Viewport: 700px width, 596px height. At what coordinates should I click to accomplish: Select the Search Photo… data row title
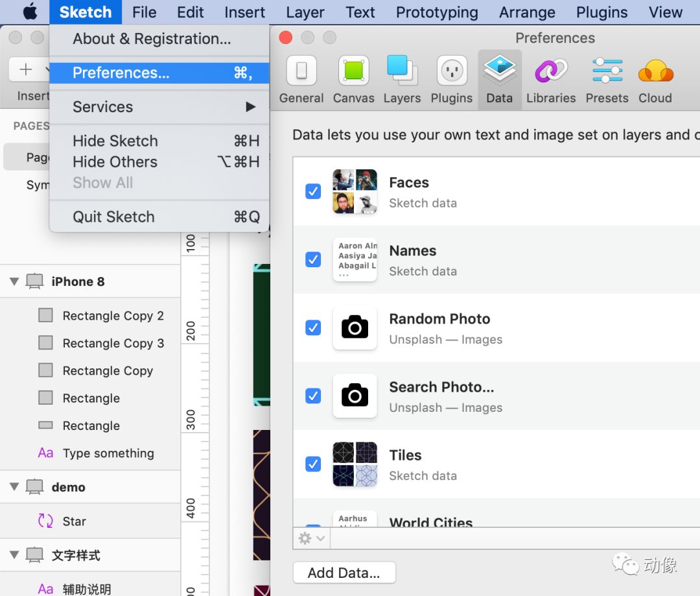441,387
